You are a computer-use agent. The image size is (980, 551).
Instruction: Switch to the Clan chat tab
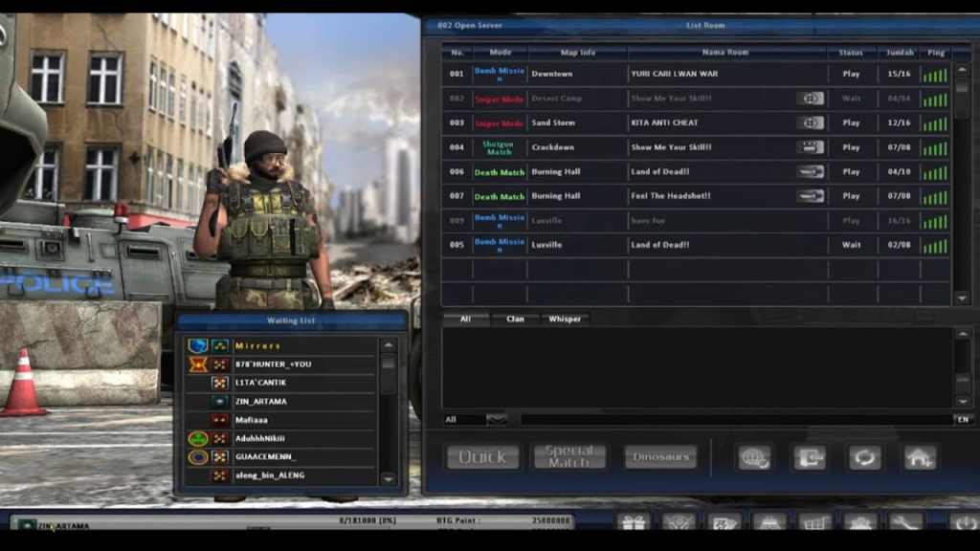click(x=515, y=319)
